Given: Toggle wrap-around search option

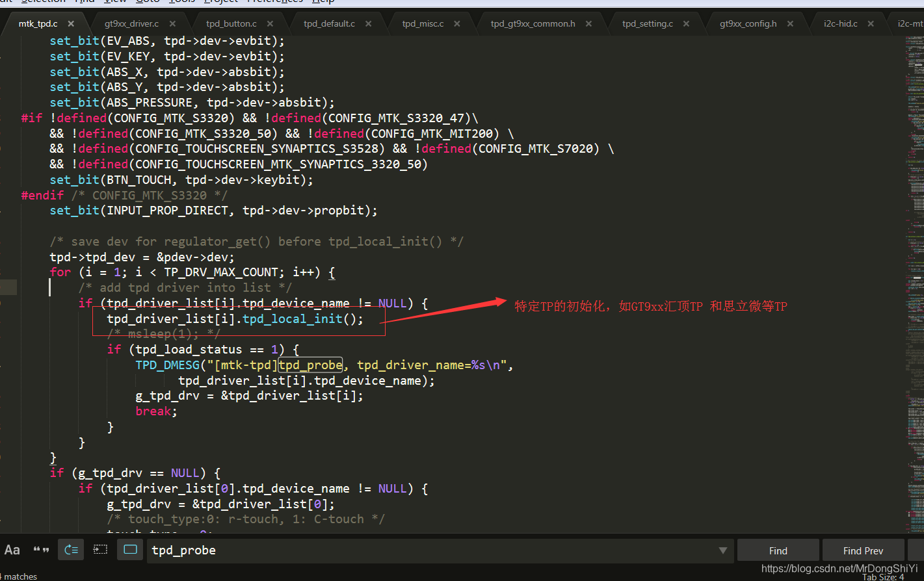Looking at the screenshot, I should [71, 550].
